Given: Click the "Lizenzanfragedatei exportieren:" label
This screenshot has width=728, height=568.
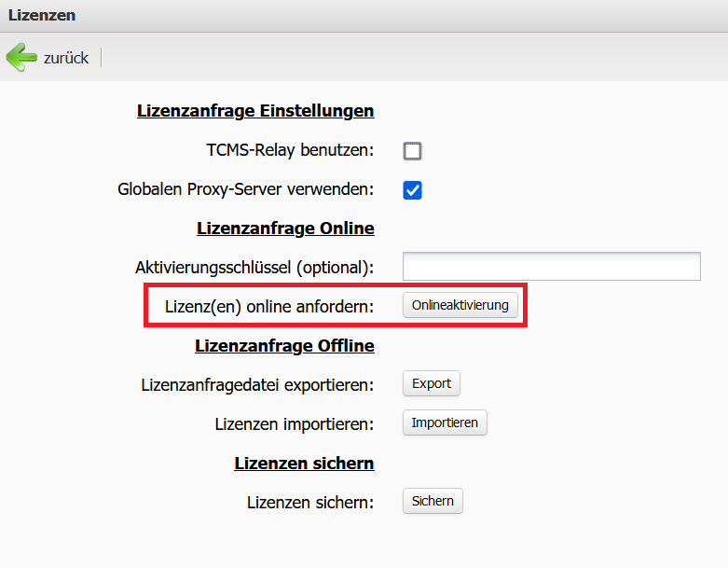Looking at the screenshot, I should [257, 384].
